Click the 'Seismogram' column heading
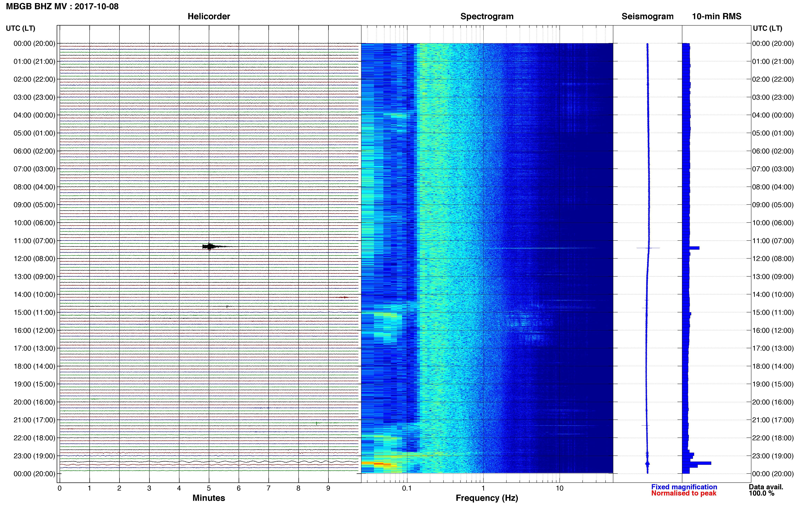 point(647,16)
